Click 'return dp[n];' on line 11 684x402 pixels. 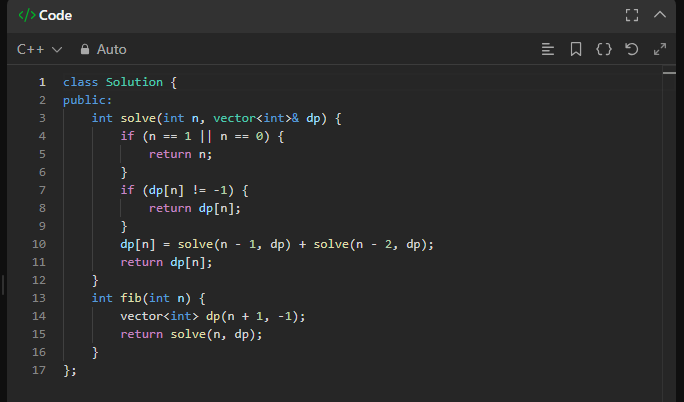click(166, 262)
